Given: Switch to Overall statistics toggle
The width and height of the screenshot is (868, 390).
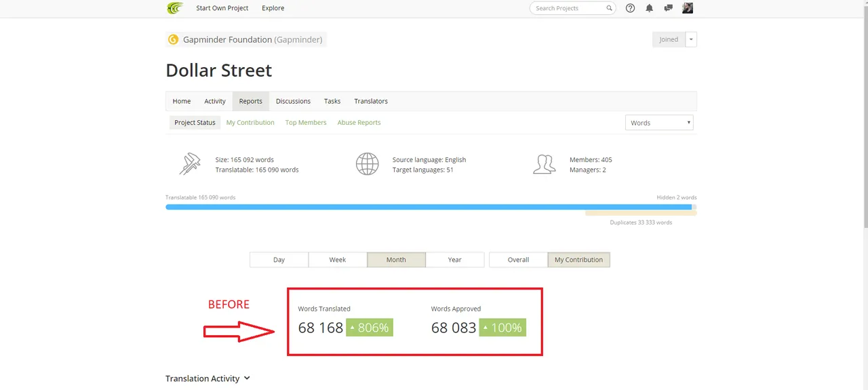Looking at the screenshot, I should tap(518, 260).
